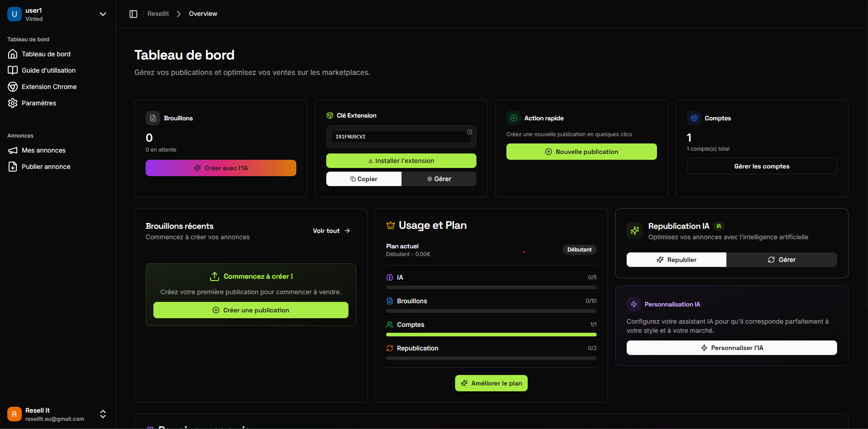Click the Personnalisation IA lightning icon
Image resolution: width=868 pixels, height=429 pixels.
(634, 304)
